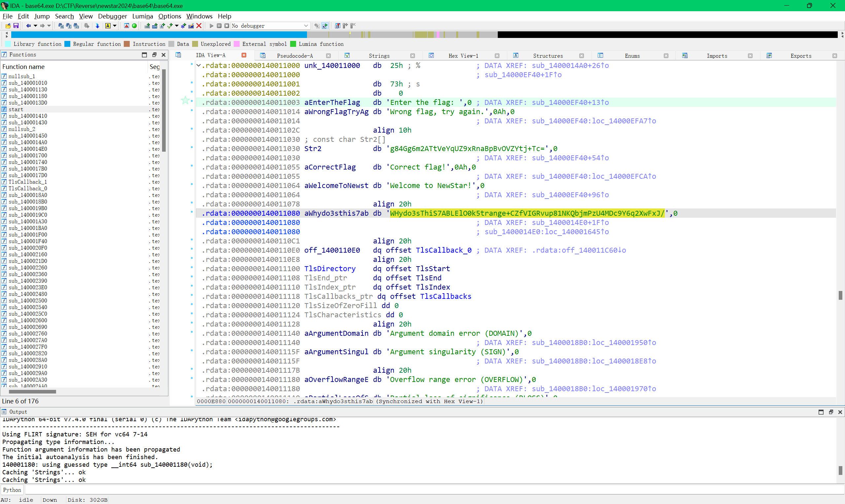Click the red X undefine icon
Viewport: 845px width, 504px height.
(199, 26)
